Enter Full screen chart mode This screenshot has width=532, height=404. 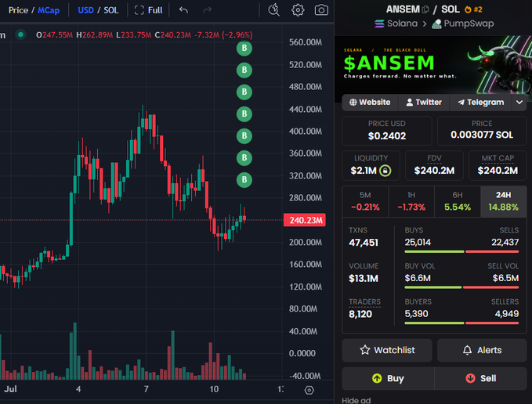[x=148, y=10]
